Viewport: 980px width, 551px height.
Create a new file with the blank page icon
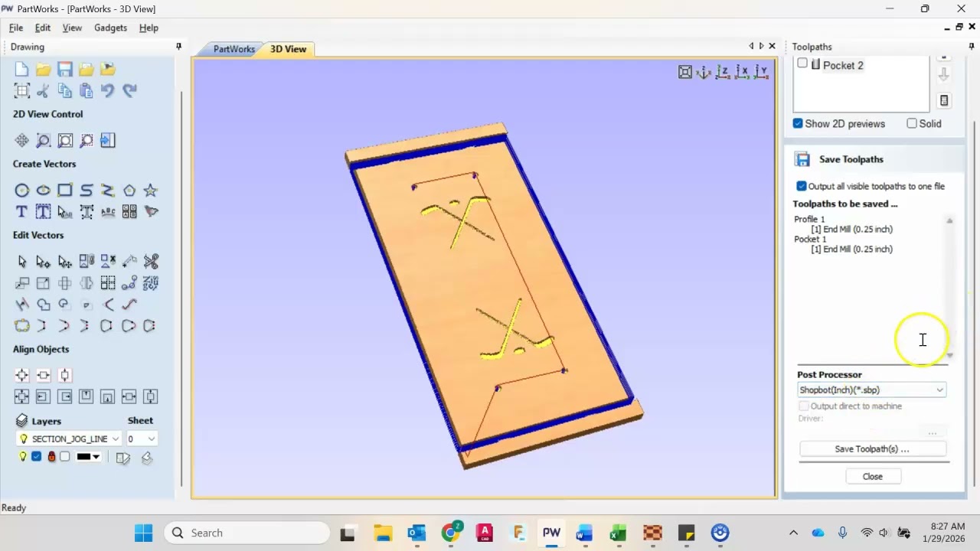tap(21, 70)
